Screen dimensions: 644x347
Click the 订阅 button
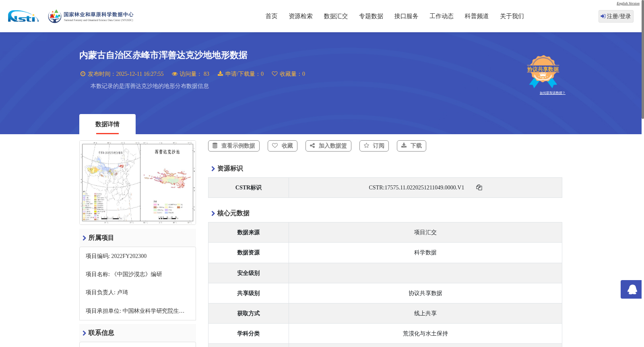[374, 146]
